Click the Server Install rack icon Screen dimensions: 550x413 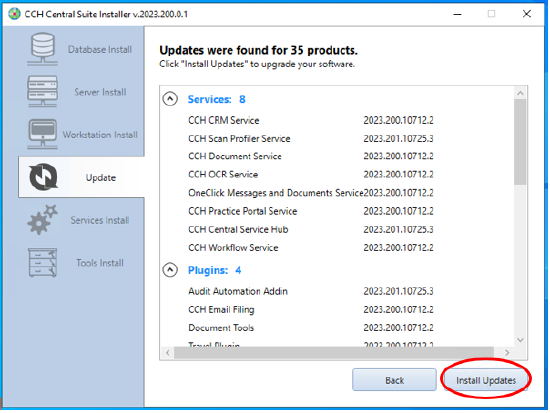[42, 92]
